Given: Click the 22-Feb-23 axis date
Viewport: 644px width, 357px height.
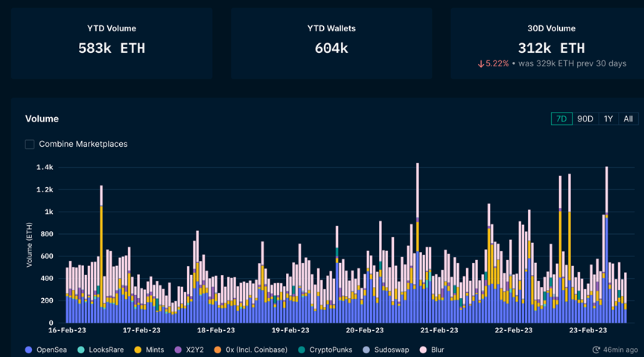Looking at the screenshot, I should click(x=514, y=330).
